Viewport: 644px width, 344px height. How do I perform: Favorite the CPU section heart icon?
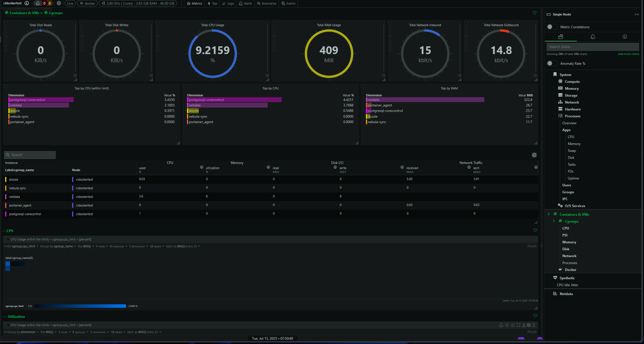tap(535, 230)
